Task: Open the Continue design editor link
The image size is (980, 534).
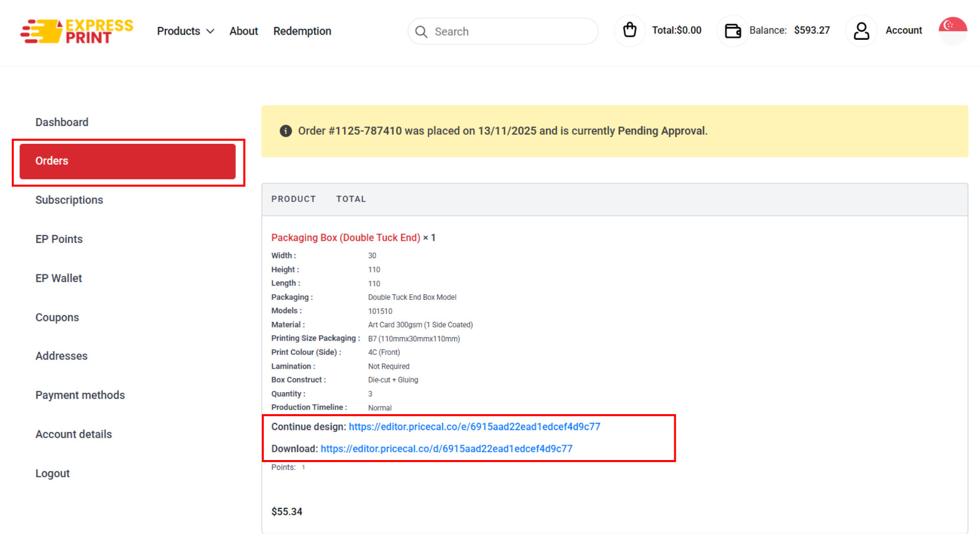Action: (474, 427)
